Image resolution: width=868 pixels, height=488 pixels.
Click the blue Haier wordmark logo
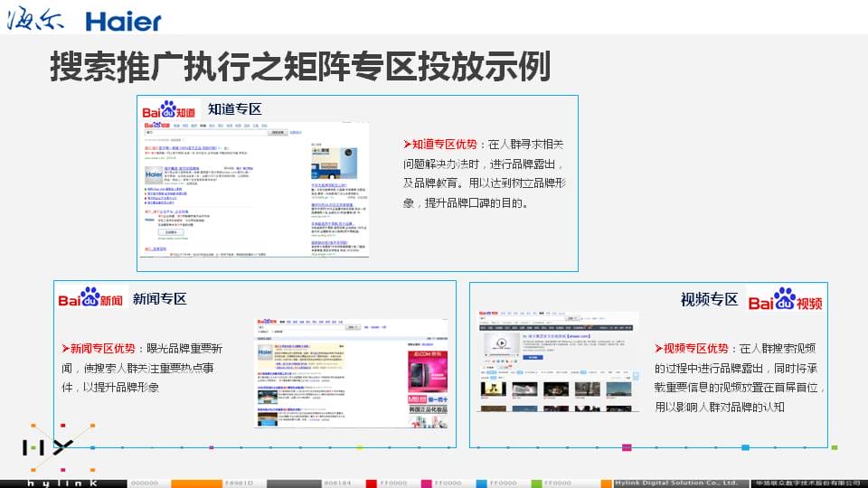[123, 22]
